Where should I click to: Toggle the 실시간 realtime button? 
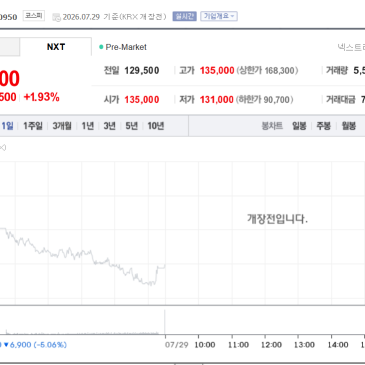coord(184,16)
